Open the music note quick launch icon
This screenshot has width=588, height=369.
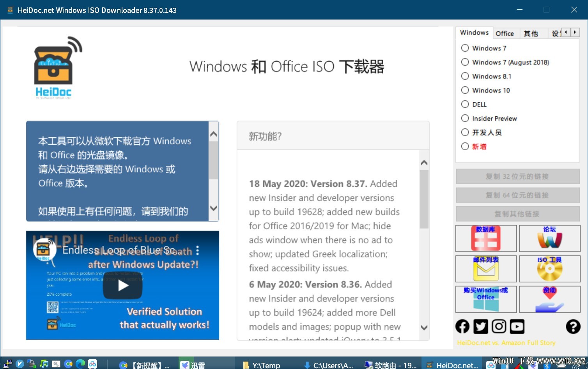pyautogui.click(x=44, y=364)
